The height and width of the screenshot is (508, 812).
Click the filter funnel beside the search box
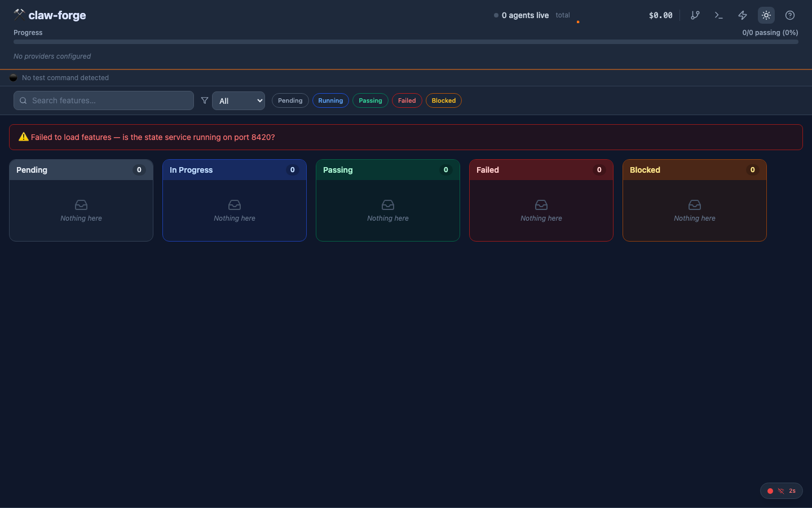(205, 100)
